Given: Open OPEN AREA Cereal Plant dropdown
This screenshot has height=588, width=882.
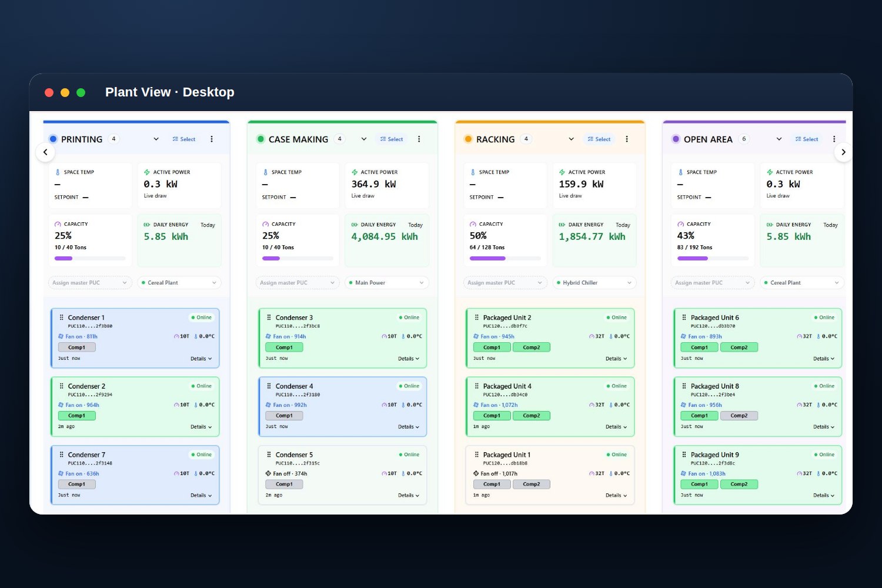Looking at the screenshot, I should pyautogui.click(x=802, y=283).
